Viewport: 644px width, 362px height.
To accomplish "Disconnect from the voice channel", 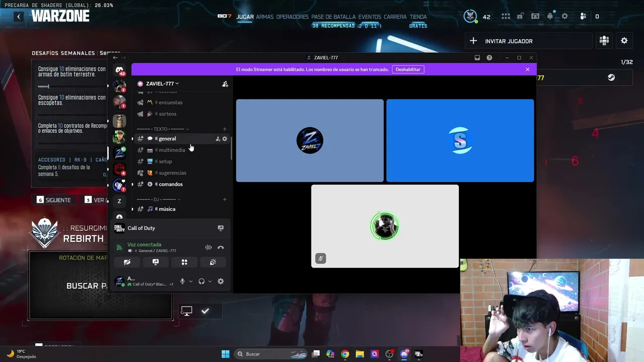I will (220, 247).
